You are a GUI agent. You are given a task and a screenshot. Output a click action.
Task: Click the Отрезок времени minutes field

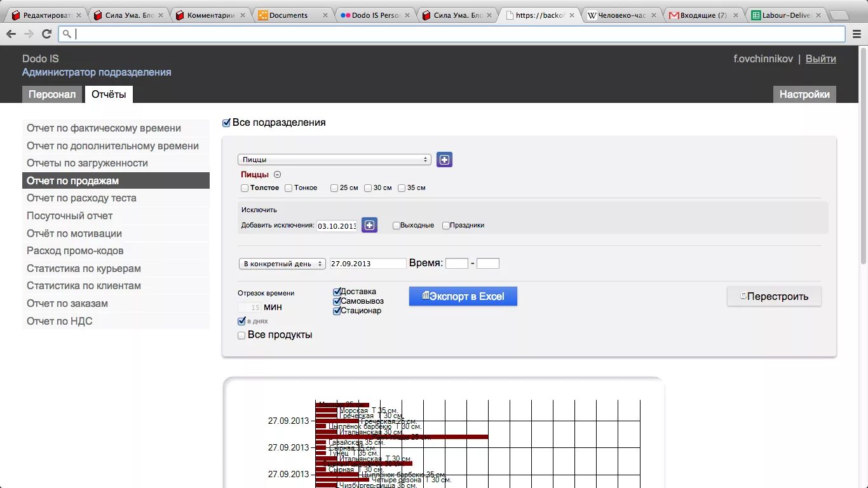click(250, 307)
